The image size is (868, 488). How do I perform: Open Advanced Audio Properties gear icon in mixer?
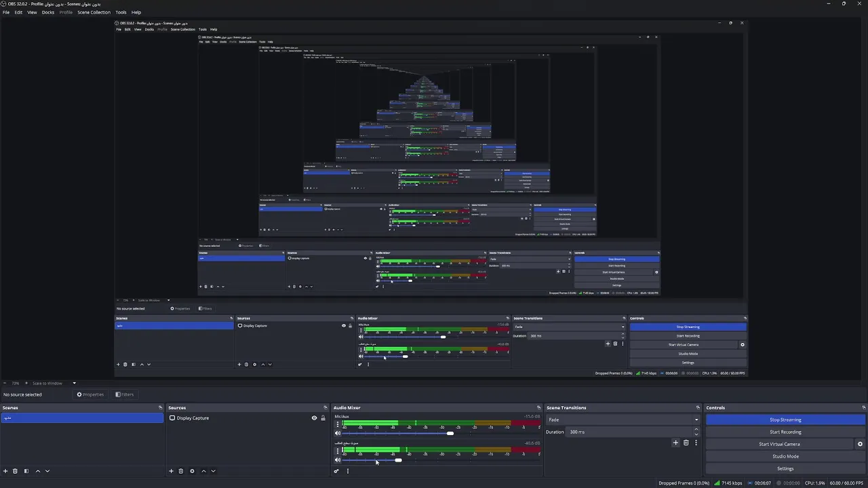pyautogui.click(x=336, y=471)
